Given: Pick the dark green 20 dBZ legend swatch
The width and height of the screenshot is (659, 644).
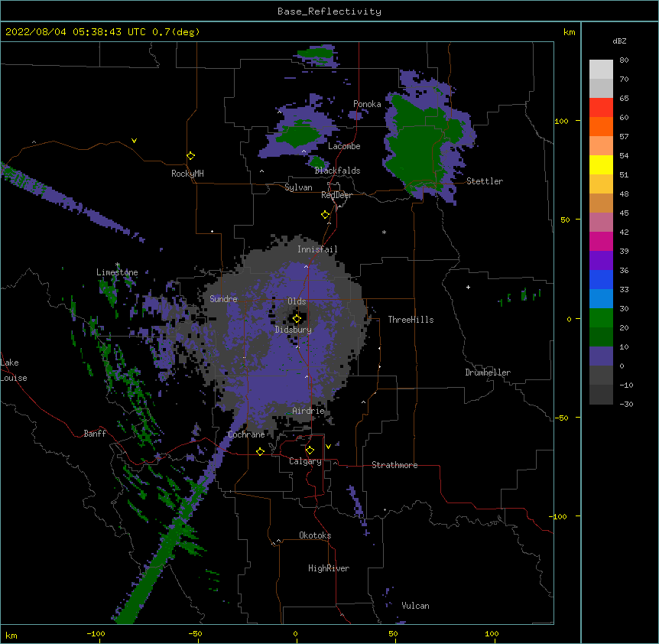Looking at the screenshot, I should tap(601, 337).
